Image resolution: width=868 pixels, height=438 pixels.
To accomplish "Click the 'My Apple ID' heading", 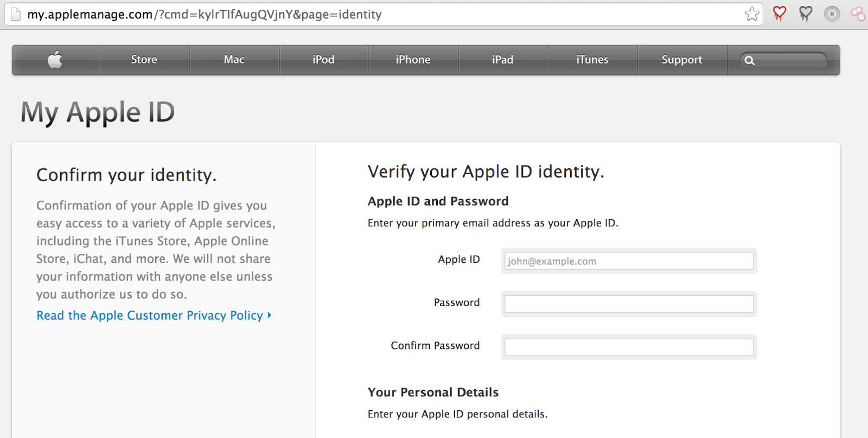I will [x=98, y=112].
